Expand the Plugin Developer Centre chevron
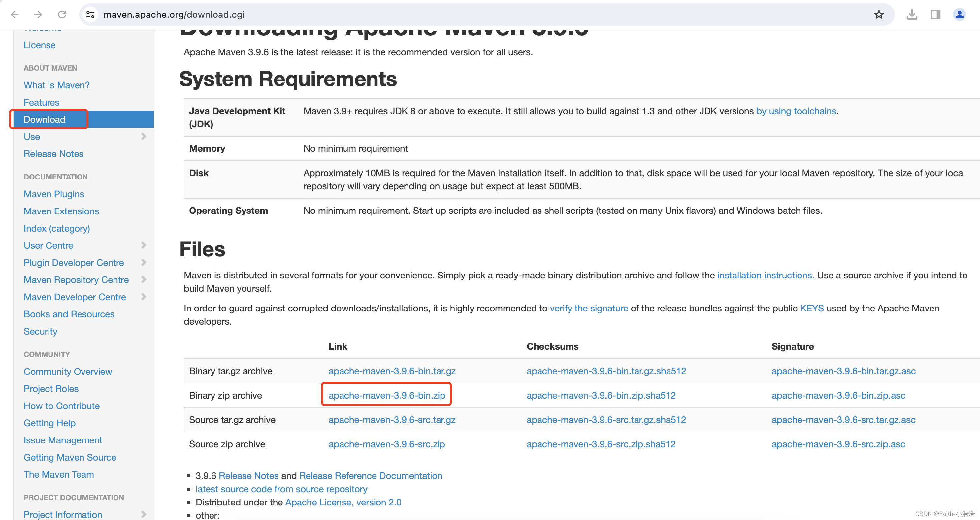Screen dimensions: 980x520 [x=144, y=262]
